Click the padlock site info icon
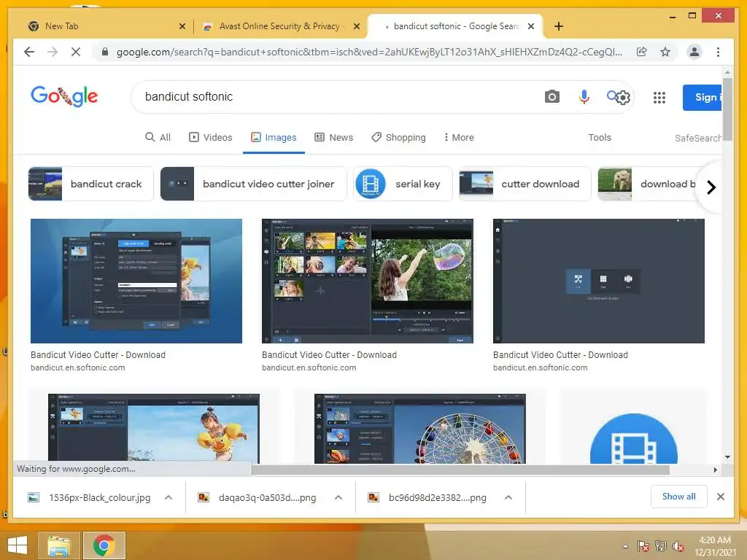The image size is (747, 560). 105,52
